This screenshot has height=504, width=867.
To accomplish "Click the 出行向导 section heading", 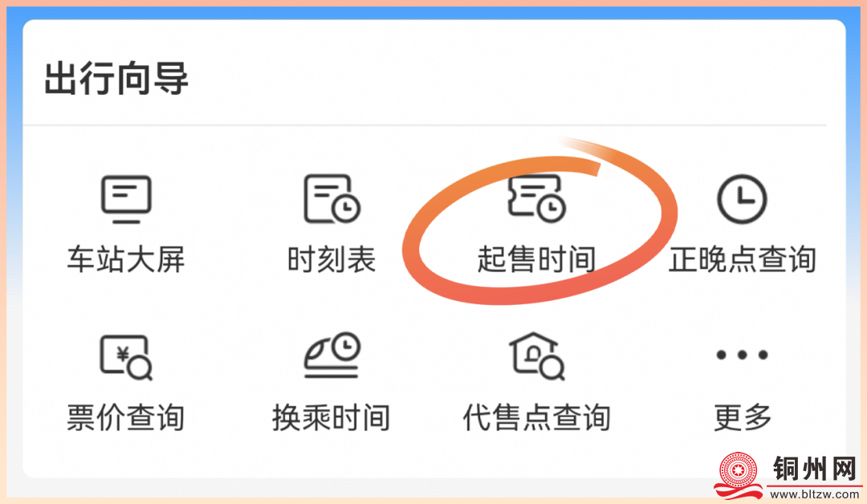I will 116,78.
